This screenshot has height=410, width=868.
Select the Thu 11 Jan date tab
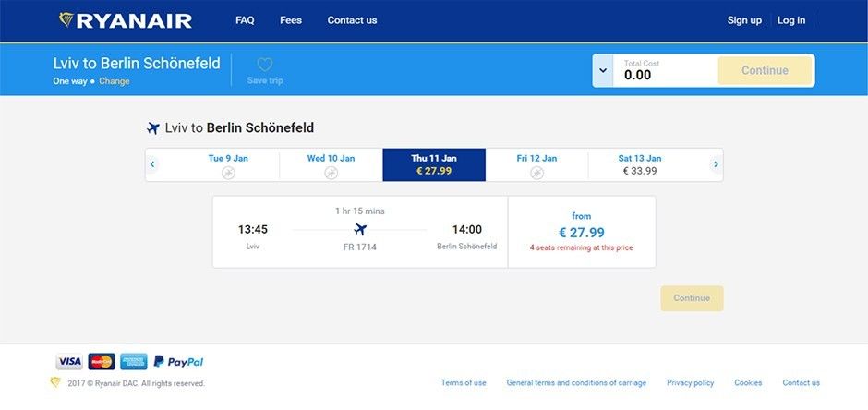click(x=434, y=164)
